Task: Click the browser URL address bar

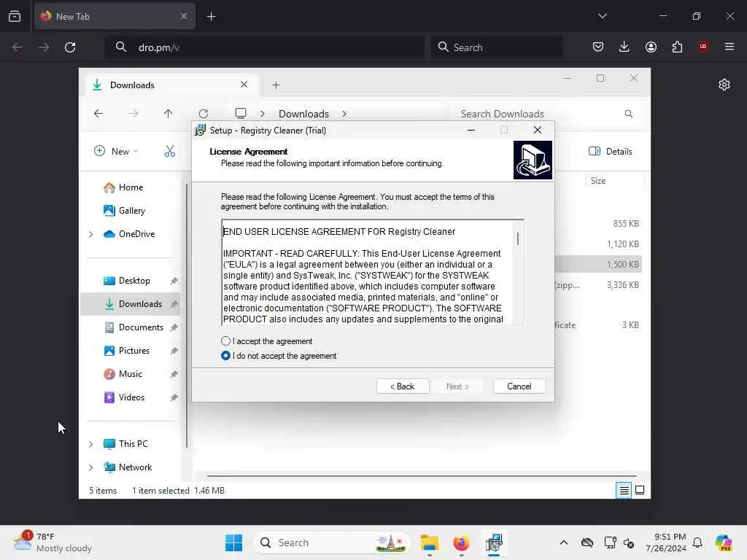Action: [265, 47]
